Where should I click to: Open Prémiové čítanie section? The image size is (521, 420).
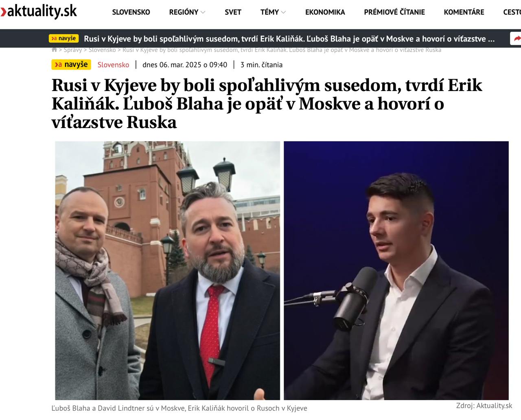coord(394,12)
